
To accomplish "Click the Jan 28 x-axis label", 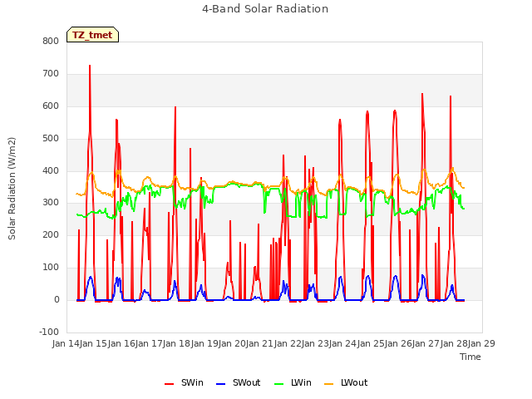I will point(454,343).
